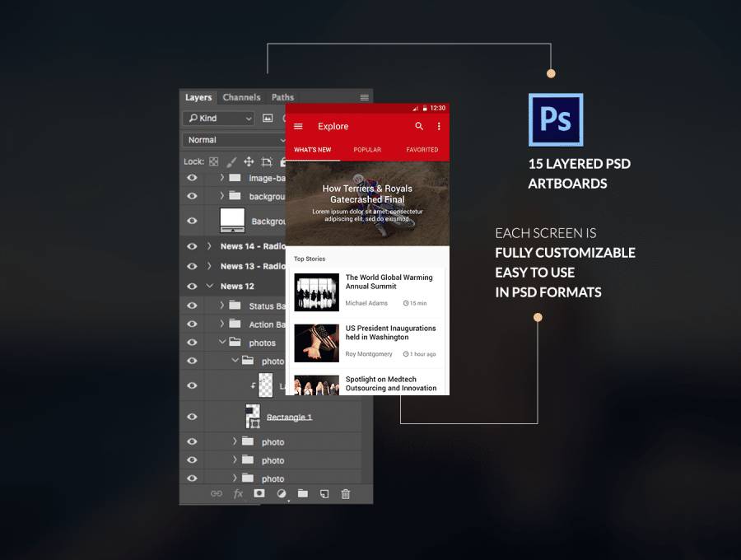Screen dimensions: 741x560
Task: Open the Kind filter dropdown
Action: (x=218, y=118)
